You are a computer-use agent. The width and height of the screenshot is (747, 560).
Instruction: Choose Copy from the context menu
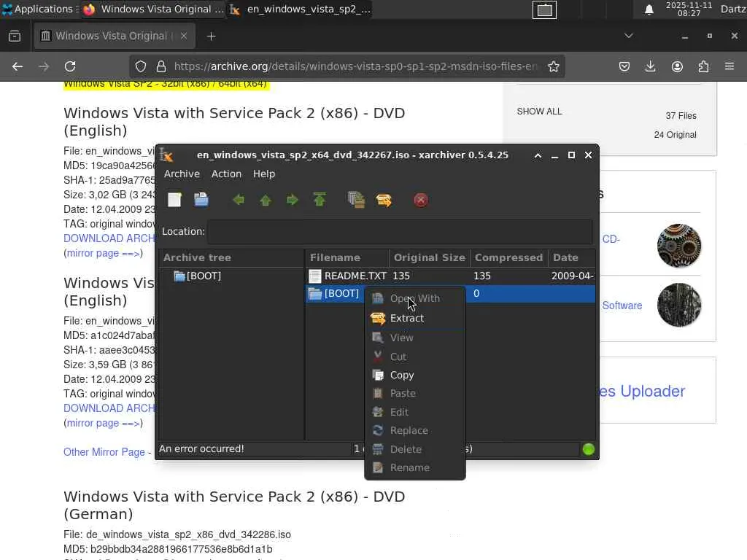click(401, 375)
